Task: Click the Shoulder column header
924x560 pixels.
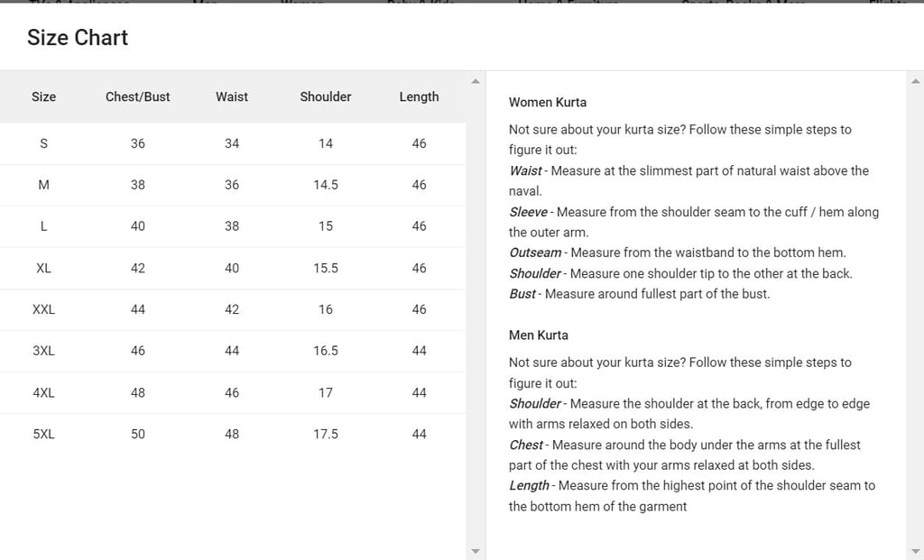Action: [325, 96]
